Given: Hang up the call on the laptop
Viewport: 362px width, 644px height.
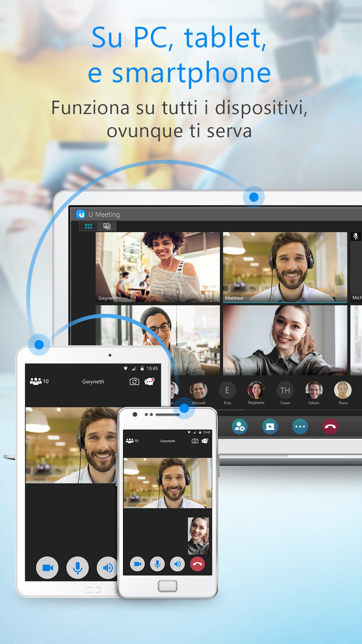Looking at the screenshot, I should [330, 426].
